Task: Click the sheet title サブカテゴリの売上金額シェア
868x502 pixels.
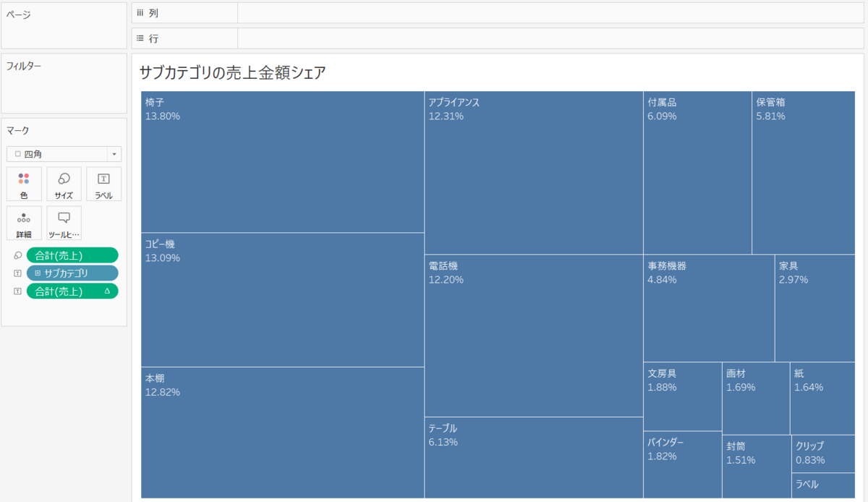Action: tap(232, 72)
